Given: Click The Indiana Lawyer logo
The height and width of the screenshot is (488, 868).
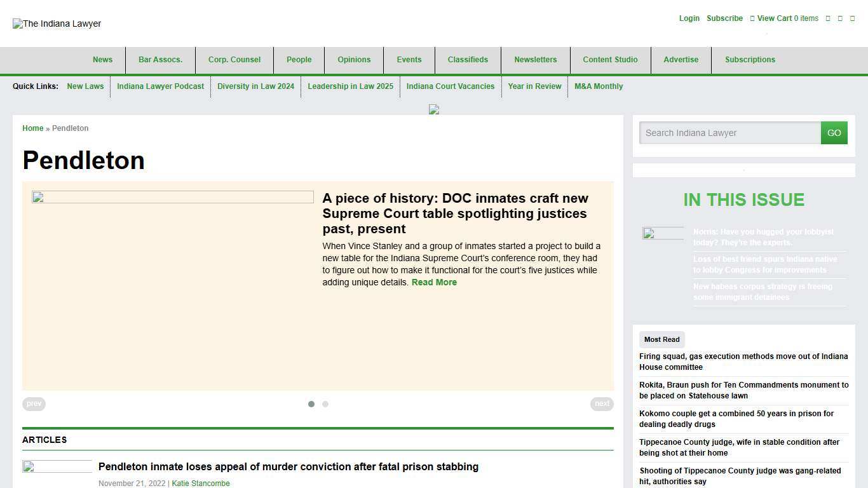Looking at the screenshot, I should pyautogui.click(x=57, y=24).
